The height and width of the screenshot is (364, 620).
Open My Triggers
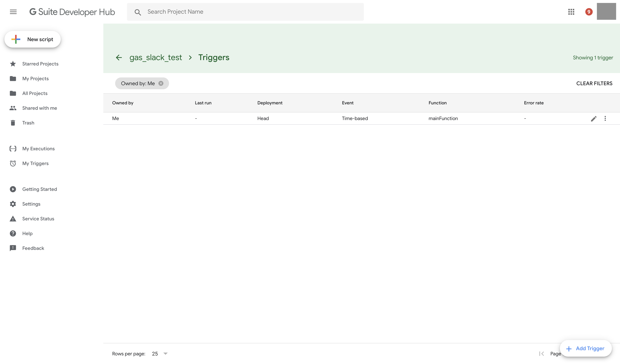(35, 164)
